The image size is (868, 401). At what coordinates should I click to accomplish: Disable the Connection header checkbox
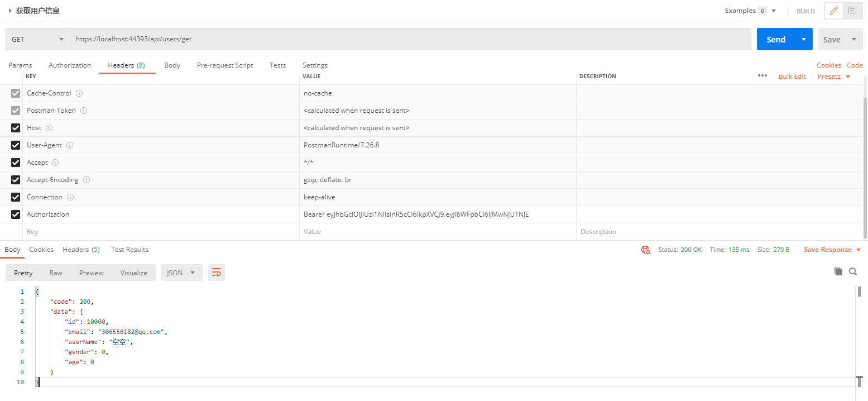(x=16, y=197)
